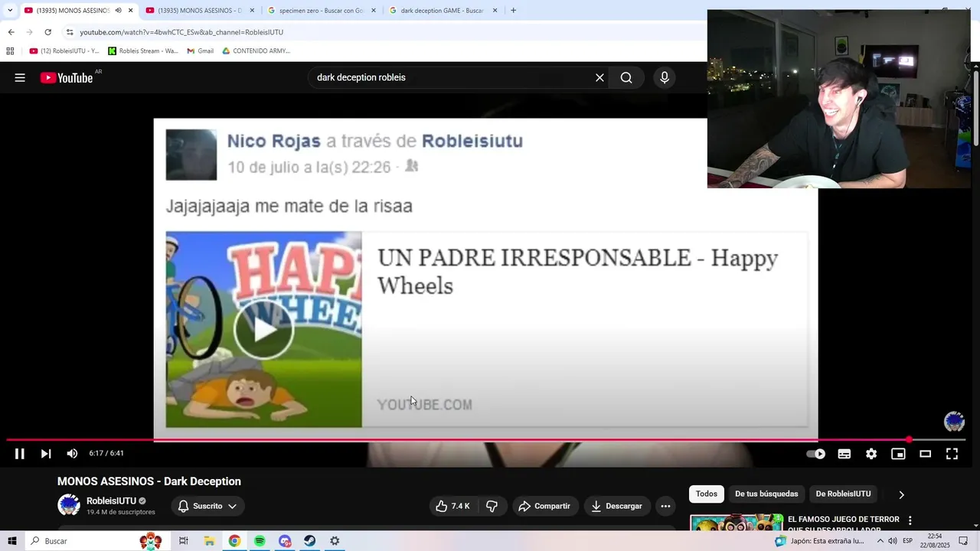The width and height of the screenshot is (980, 551).
Task: Open the Chrome apps grid icon
Action: point(10,51)
